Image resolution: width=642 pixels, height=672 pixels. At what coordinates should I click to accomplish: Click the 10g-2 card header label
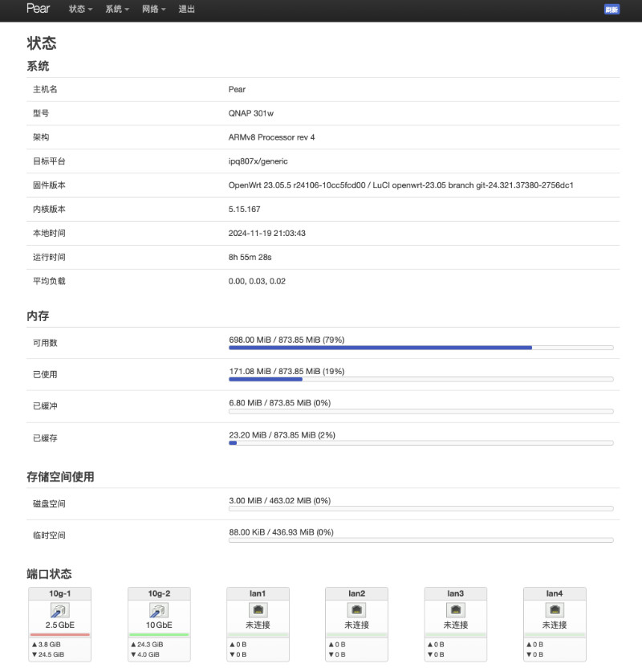158,593
